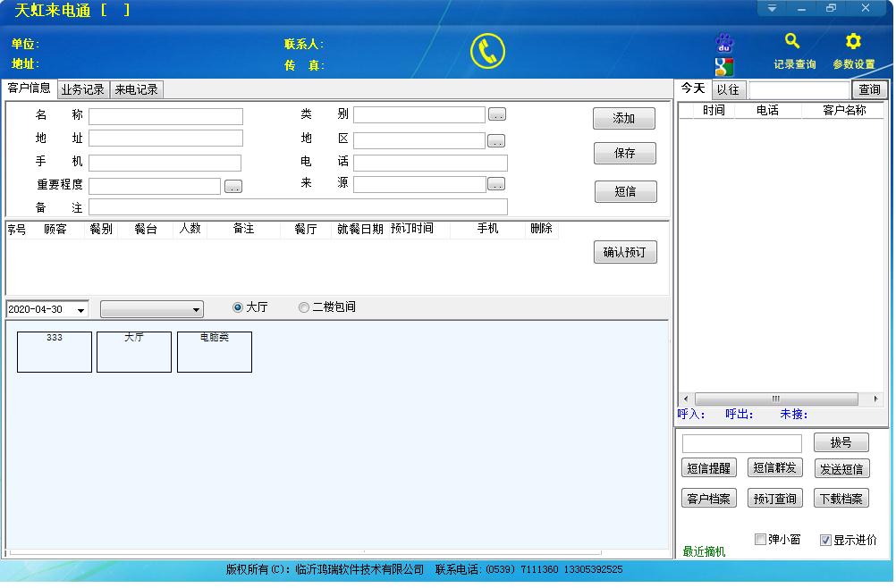Switch to the 来电记录 tab
Screen dimensions: 896x588
(137, 89)
